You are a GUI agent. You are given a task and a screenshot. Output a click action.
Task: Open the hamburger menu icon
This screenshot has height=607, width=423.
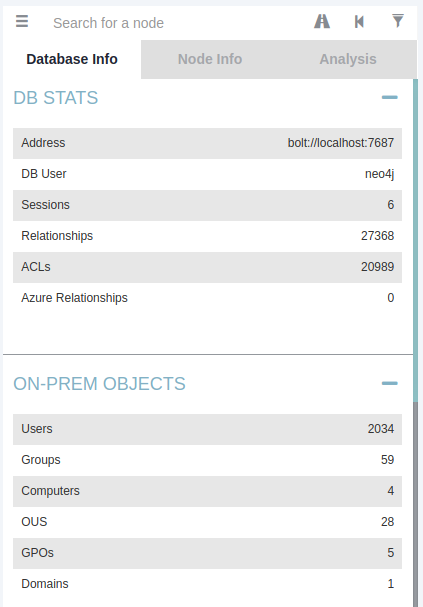tap(22, 21)
